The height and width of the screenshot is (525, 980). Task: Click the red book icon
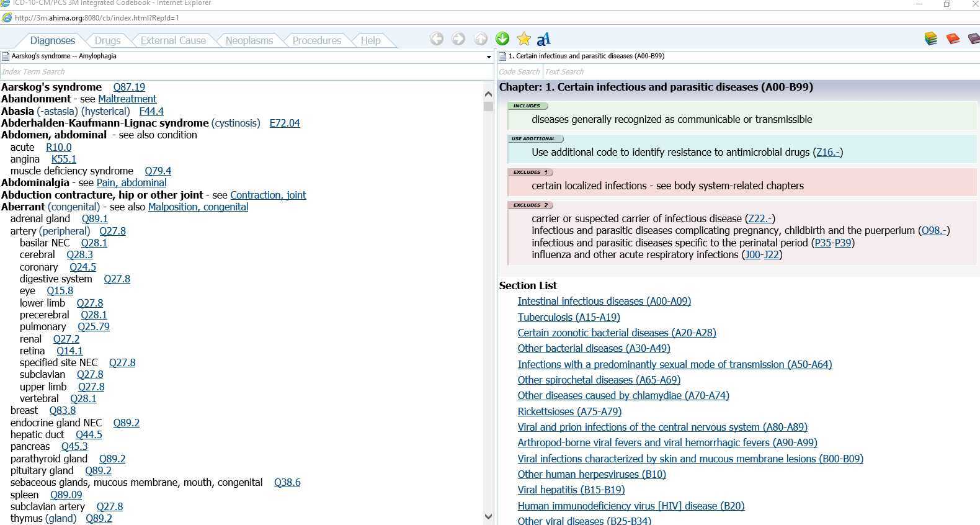(x=953, y=39)
